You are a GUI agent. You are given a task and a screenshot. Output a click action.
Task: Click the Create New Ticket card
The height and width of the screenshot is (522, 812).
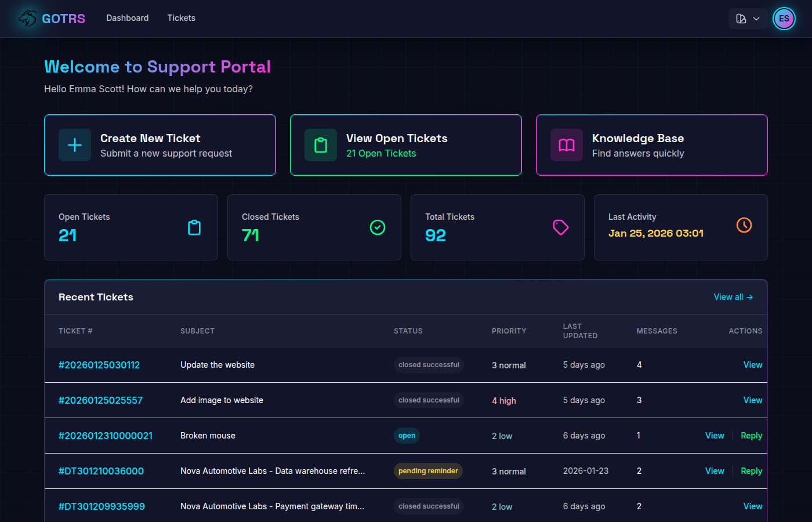click(x=160, y=145)
